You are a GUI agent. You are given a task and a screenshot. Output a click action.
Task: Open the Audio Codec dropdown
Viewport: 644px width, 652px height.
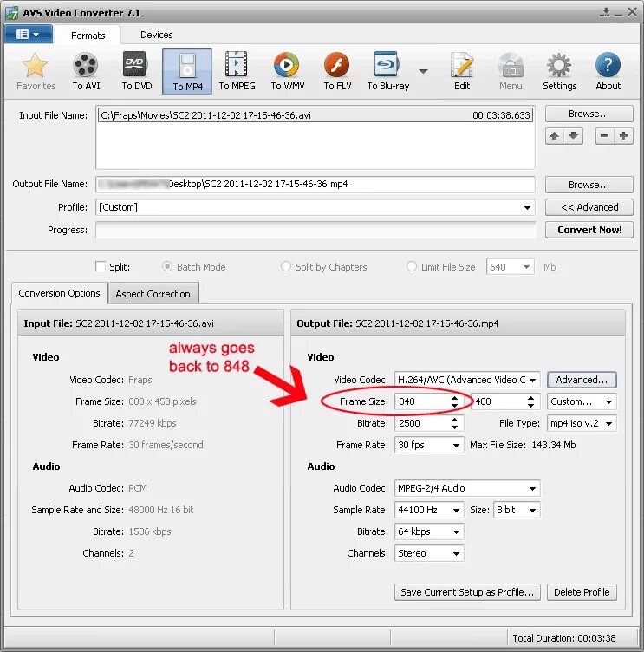[x=532, y=488]
